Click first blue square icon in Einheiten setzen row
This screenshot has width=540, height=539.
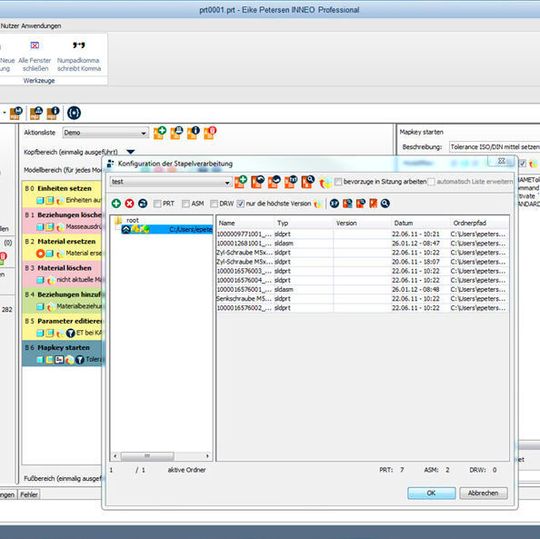pyautogui.click(x=40, y=200)
